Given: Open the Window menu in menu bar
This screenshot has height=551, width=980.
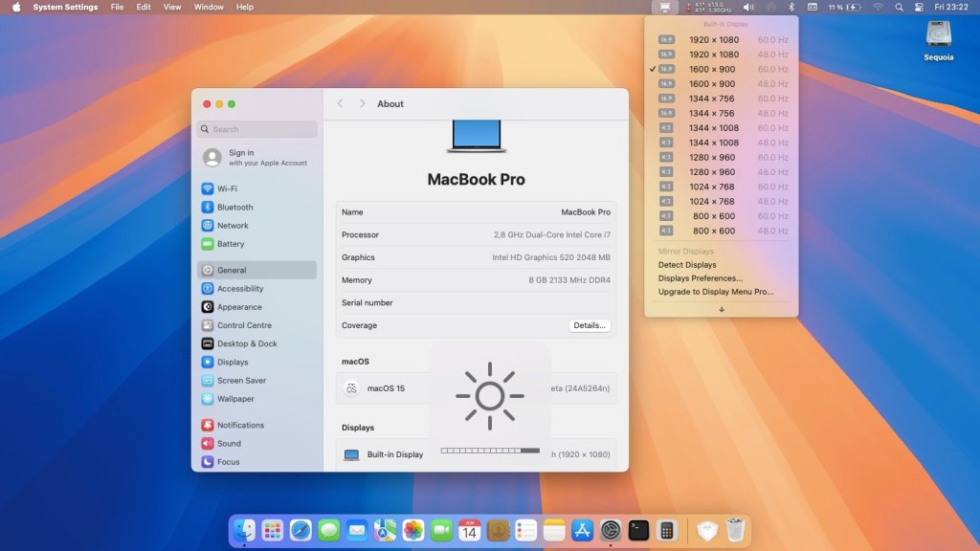Looking at the screenshot, I should click(209, 7).
